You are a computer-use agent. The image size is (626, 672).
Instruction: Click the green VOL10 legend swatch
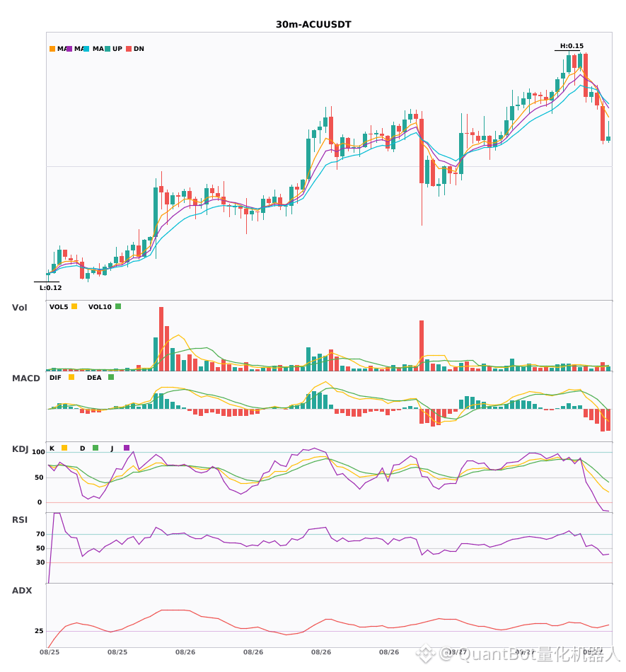point(118,306)
